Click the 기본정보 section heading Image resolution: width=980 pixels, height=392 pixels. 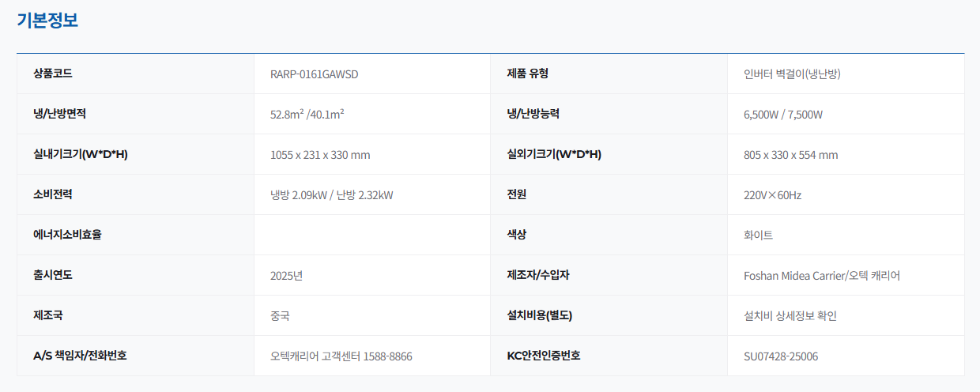pyautogui.click(x=47, y=21)
